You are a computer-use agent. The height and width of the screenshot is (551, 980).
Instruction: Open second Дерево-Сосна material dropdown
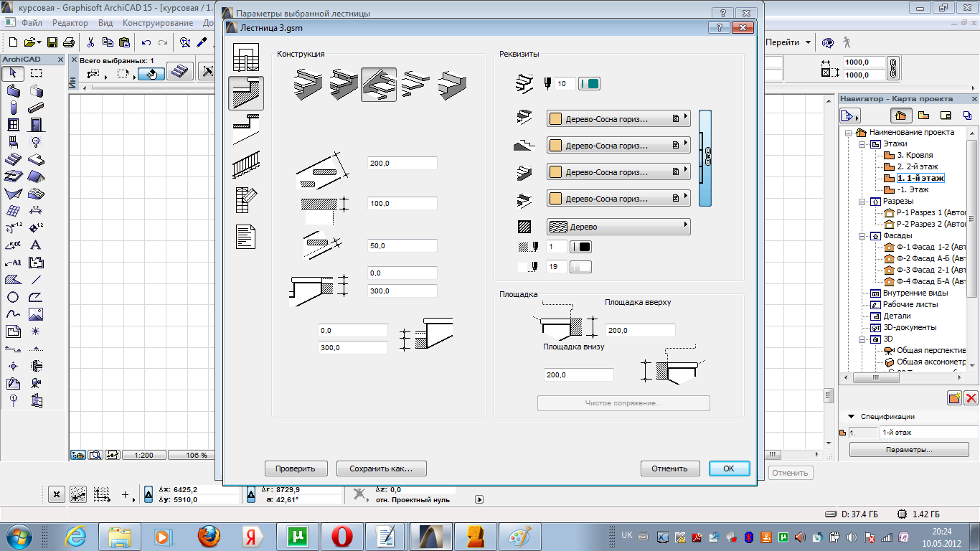pos(618,145)
